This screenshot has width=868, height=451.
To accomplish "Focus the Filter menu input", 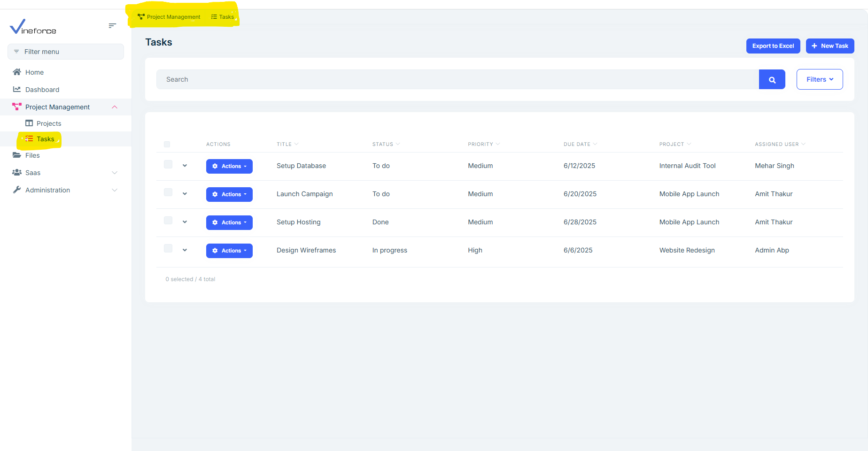I will tap(66, 52).
